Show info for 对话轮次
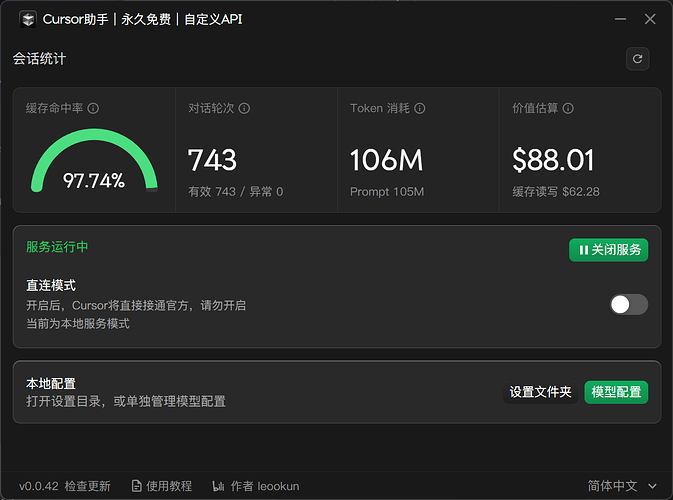Image resolution: width=673 pixels, height=500 pixels. (244, 109)
